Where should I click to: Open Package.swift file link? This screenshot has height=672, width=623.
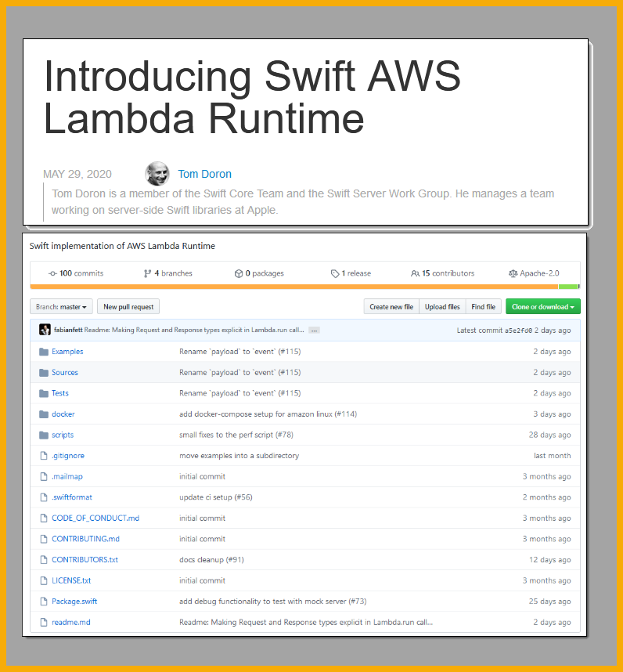point(74,602)
